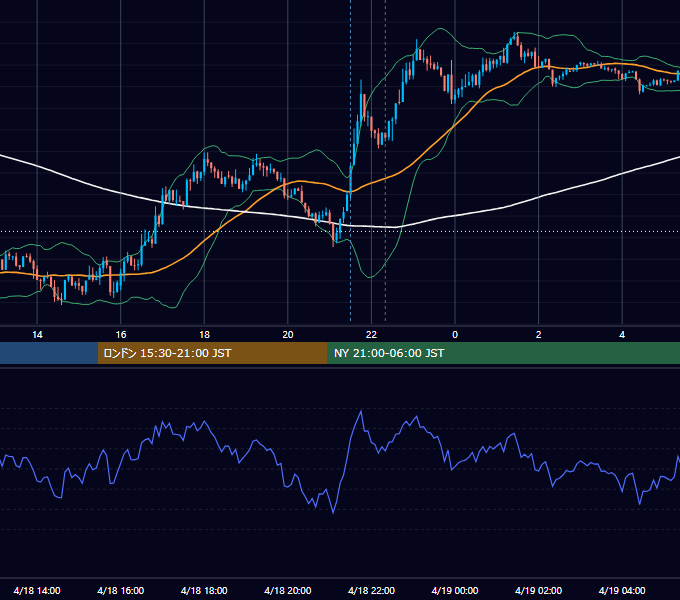Screen dimensions: 680x600
Task: Click the oscillator lowest trough before 22:00
Action: tap(333, 513)
